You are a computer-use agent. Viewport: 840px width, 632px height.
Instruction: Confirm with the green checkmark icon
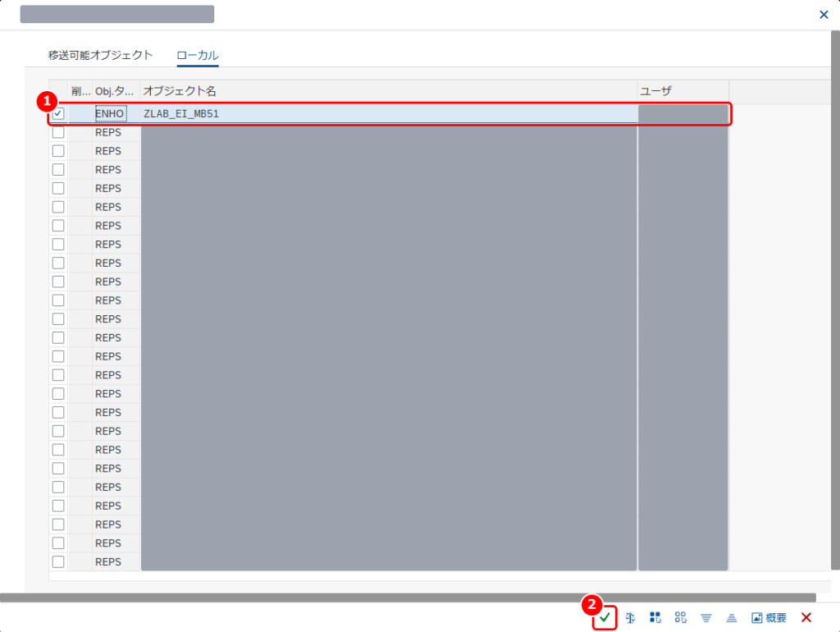(605, 617)
